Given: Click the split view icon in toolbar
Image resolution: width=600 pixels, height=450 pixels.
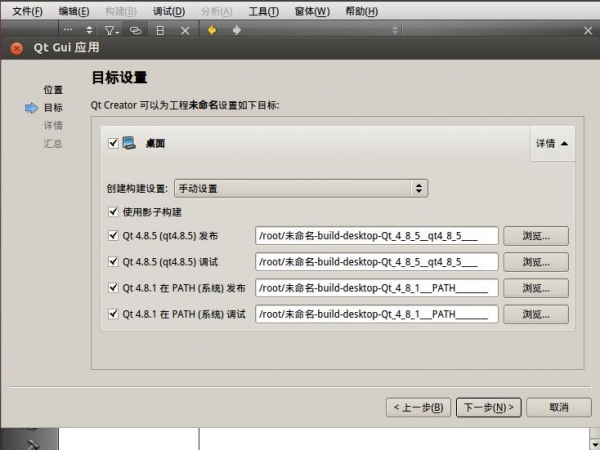Looking at the screenshot, I should click(160, 30).
